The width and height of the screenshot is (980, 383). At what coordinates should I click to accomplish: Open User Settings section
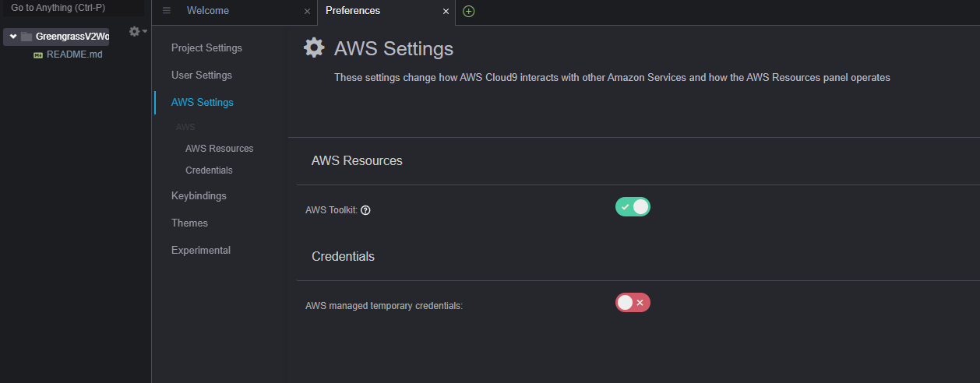coord(202,76)
